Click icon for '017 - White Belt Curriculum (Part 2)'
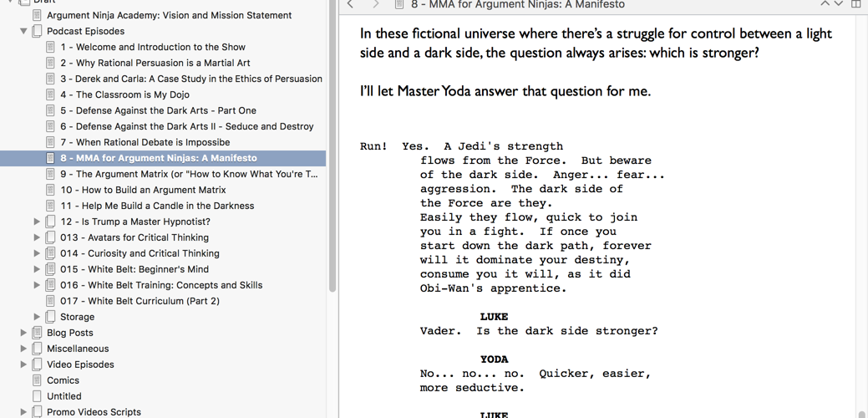The height and width of the screenshot is (418, 868). pos(51,301)
